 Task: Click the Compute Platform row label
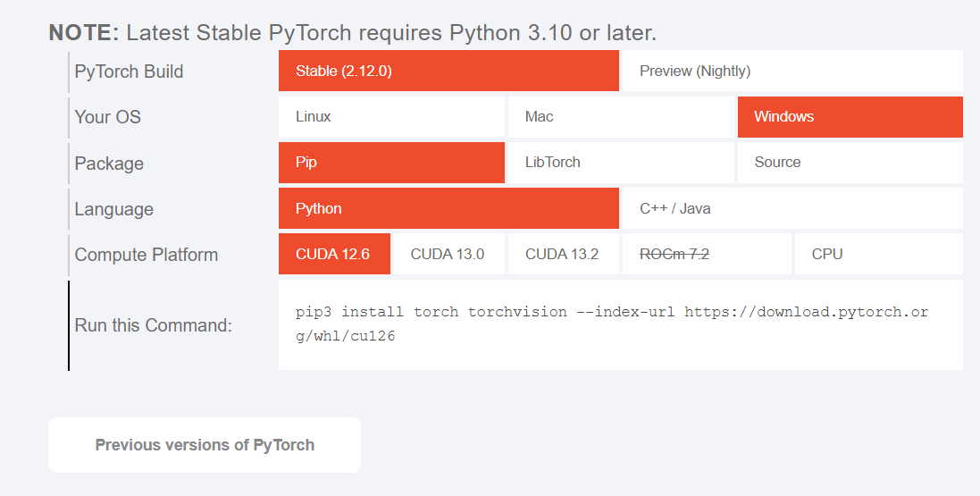[x=147, y=255]
